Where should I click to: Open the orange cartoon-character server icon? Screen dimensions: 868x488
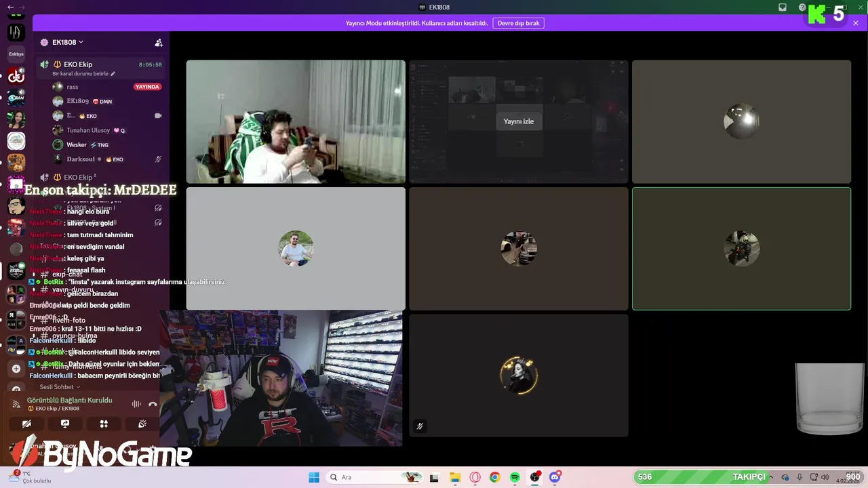(x=16, y=163)
